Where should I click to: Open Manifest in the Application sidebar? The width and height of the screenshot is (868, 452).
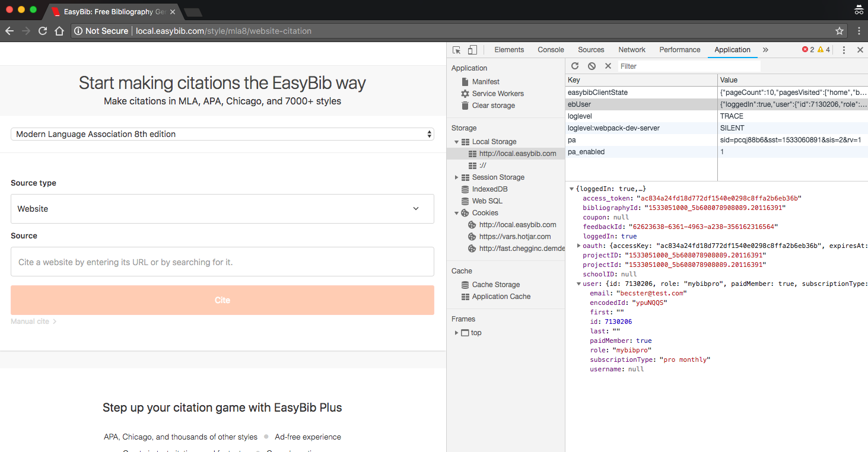pyautogui.click(x=486, y=82)
